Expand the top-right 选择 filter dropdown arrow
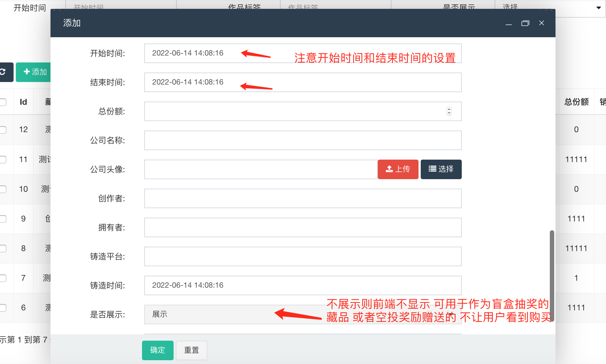The image size is (606, 364). point(598,8)
